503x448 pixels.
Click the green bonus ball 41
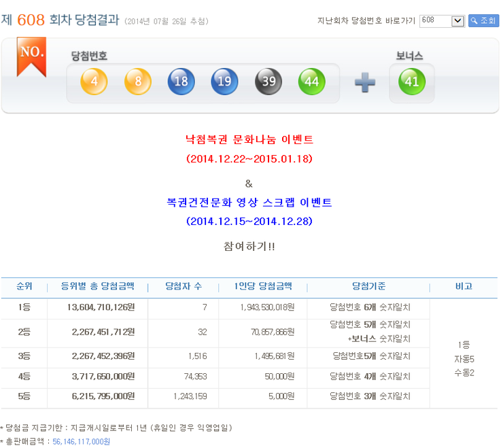point(412,82)
